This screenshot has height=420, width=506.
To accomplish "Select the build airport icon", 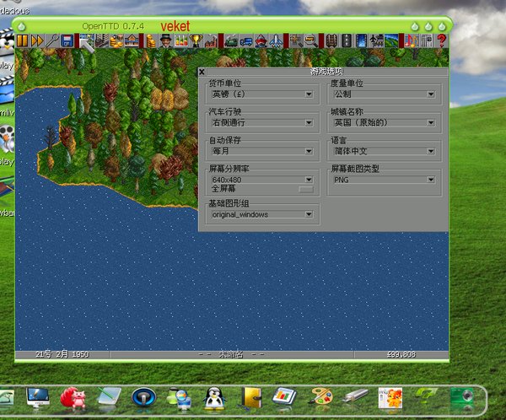I will coord(376,41).
